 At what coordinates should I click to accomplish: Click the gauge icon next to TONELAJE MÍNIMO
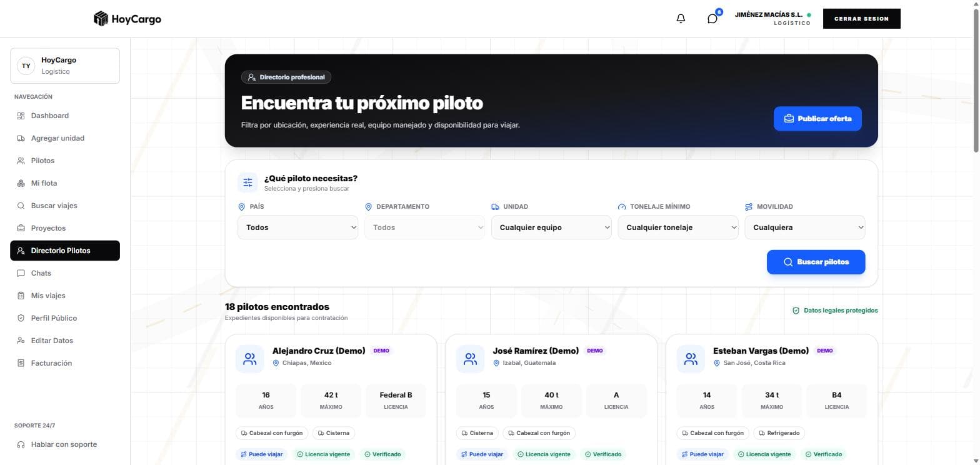(x=621, y=207)
